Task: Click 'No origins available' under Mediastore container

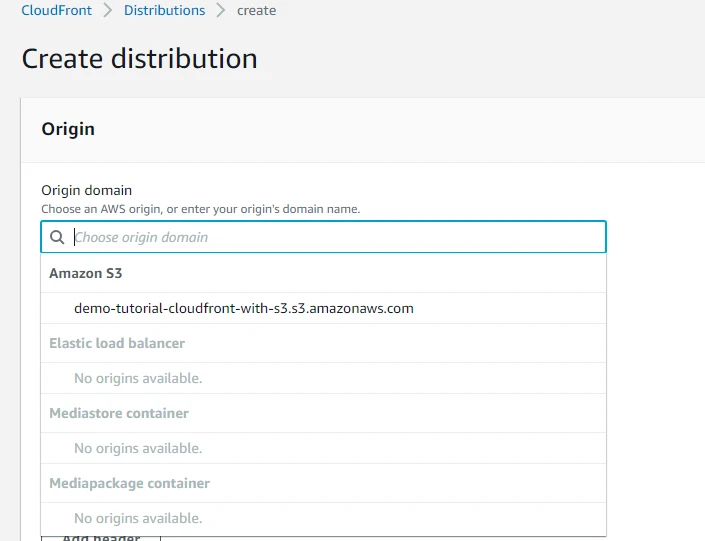Action: (x=138, y=448)
